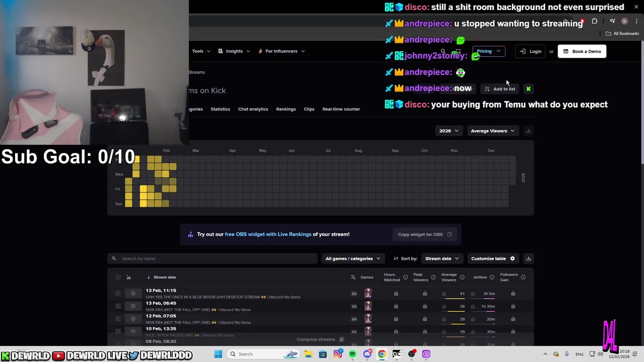
Task: Open Instagram from the taskbar
Action: [x=338, y=354]
